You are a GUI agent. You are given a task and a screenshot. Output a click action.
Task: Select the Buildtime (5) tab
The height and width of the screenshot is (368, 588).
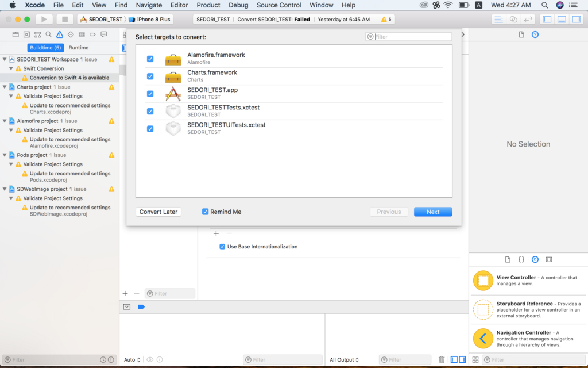[x=45, y=48]
